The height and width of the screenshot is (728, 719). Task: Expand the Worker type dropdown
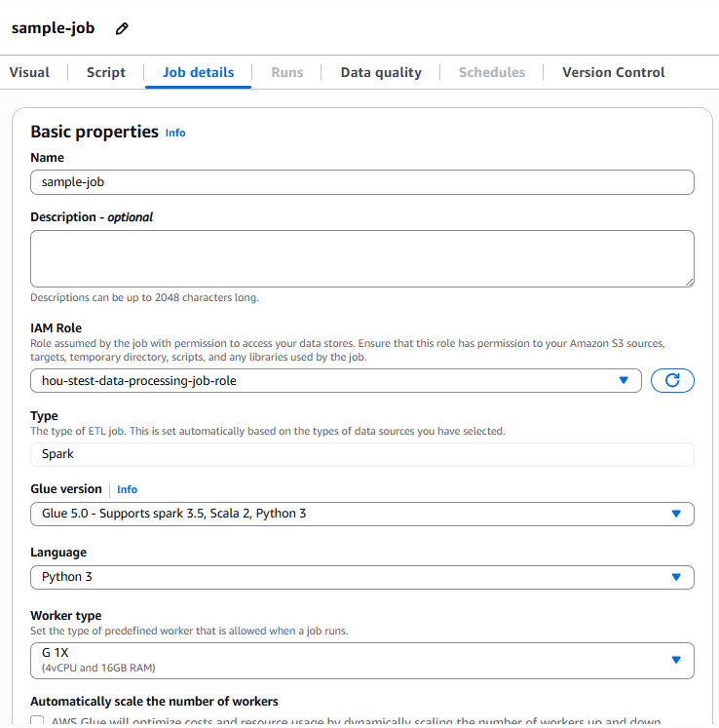coord(361,660)
